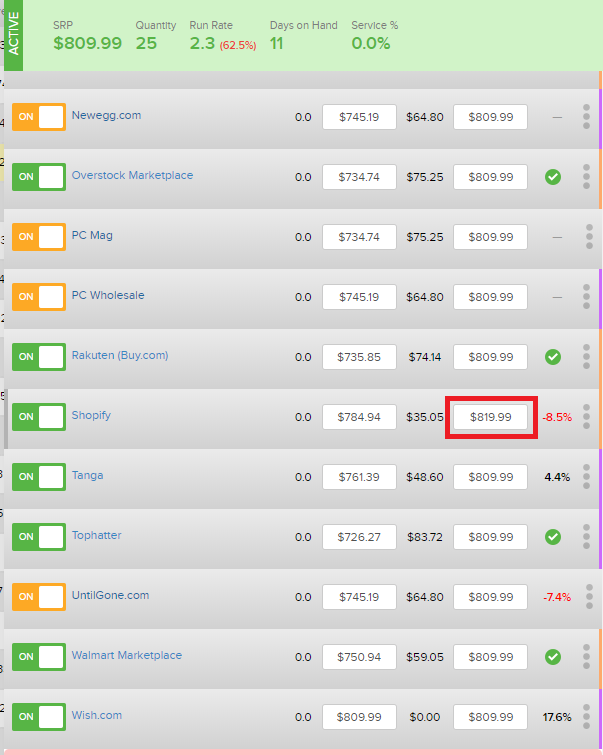This screenshot has height=755, width=603.
Task: Disable the Tophatter channel toggle
Action: 39,537
